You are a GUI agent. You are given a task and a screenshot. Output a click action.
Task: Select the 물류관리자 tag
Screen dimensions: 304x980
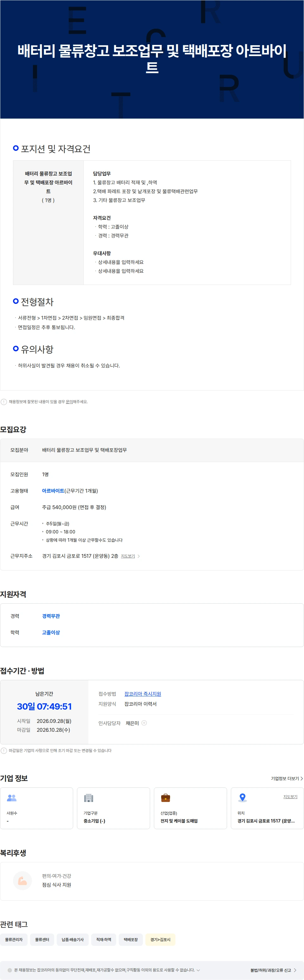[14, 939]
